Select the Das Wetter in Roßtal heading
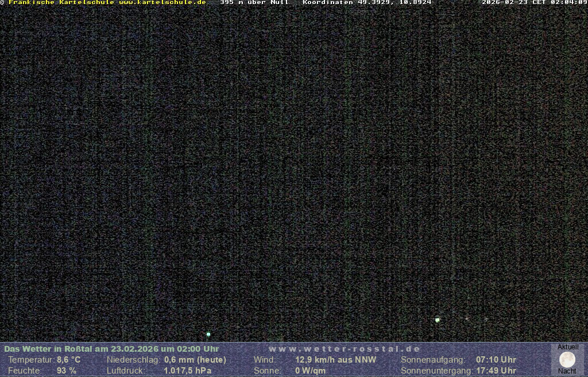The image size is (588, 377). coord(111,349)
